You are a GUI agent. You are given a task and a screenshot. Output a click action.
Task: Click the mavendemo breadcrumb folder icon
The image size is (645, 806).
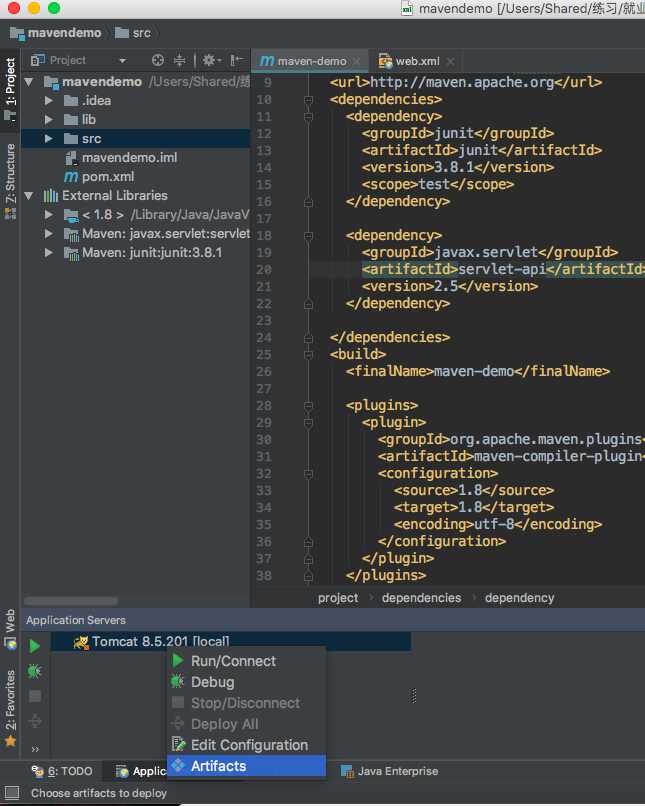(17, 33)
